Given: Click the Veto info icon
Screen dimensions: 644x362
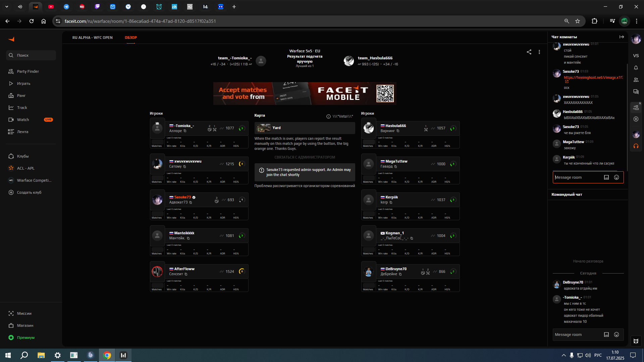Looking at the screenshot, I should [328, 116].
